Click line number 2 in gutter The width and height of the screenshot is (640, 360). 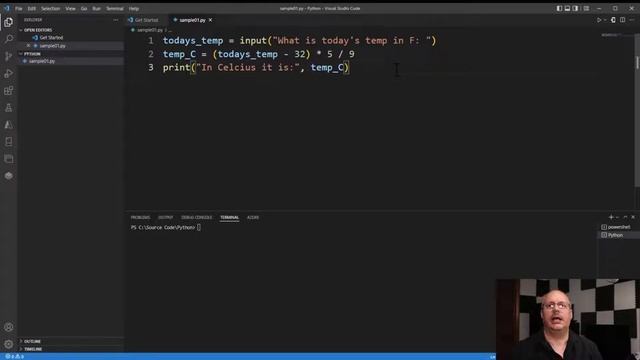(151, 54)
